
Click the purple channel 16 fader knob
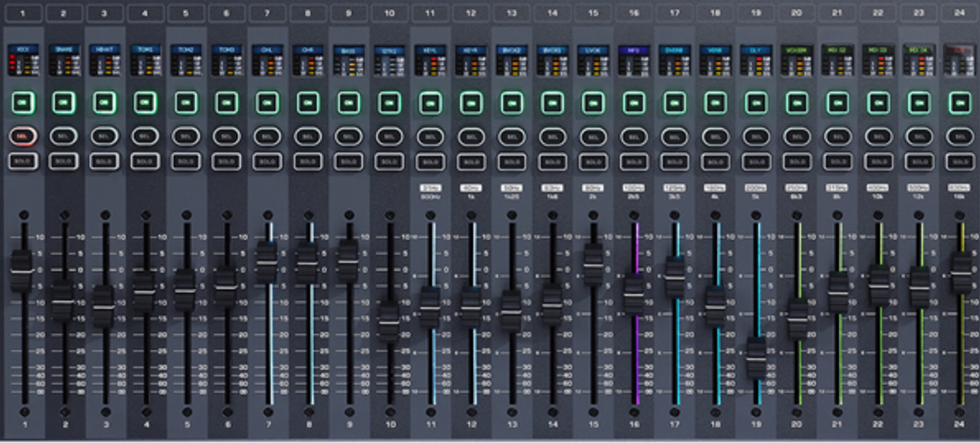pyautogui.click(x=633, y=294)
